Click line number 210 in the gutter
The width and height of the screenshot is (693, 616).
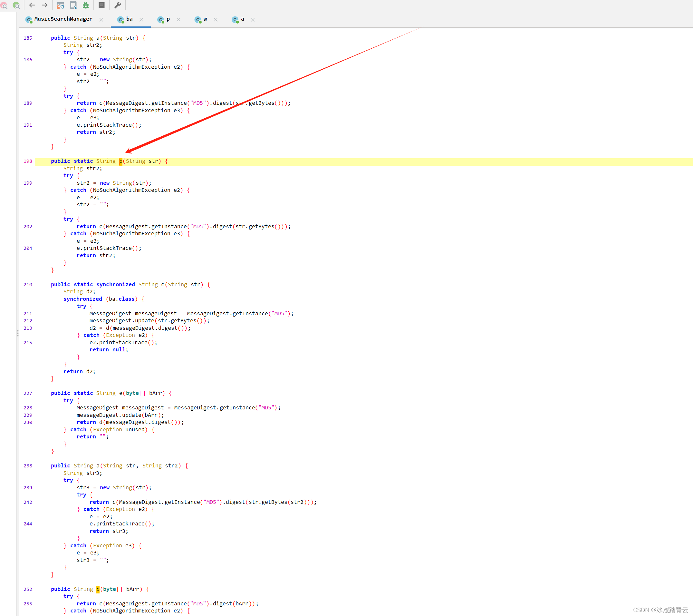tap(28, 285)
